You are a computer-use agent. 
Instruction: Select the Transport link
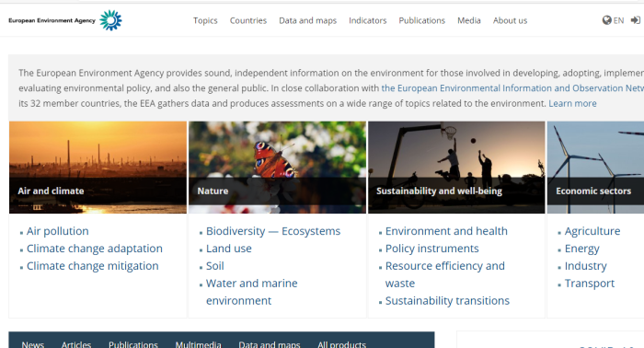[x=590, y=283]
